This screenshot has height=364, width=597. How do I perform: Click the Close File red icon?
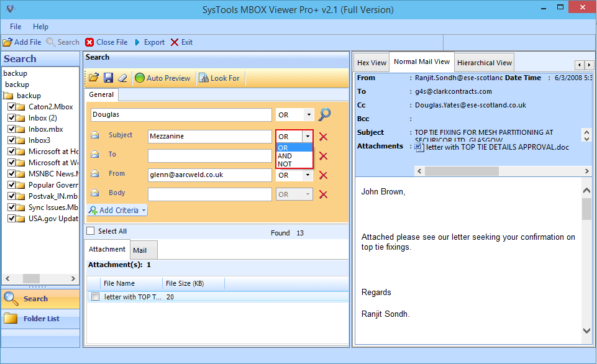(89, 42)
